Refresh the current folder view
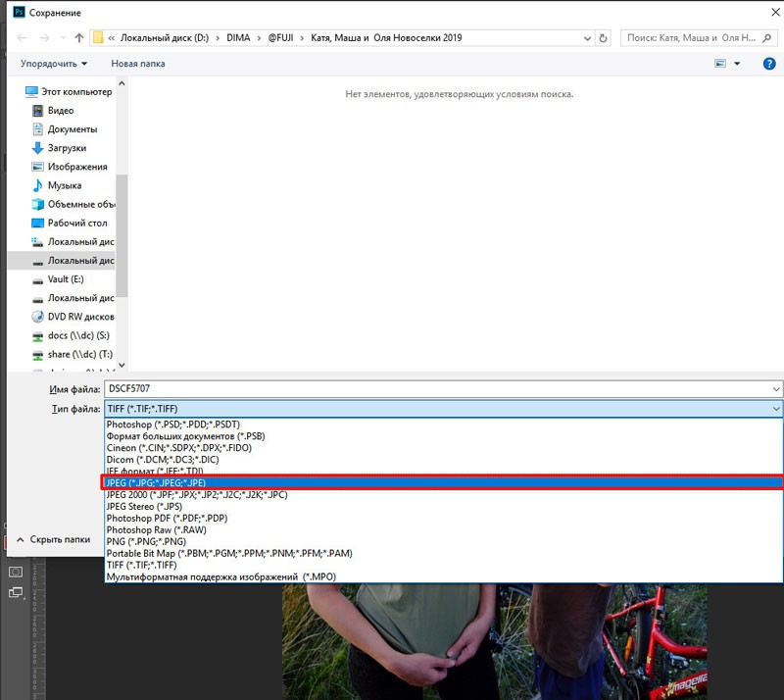Viewport: 784px width, 700px height. click(603, 38)
